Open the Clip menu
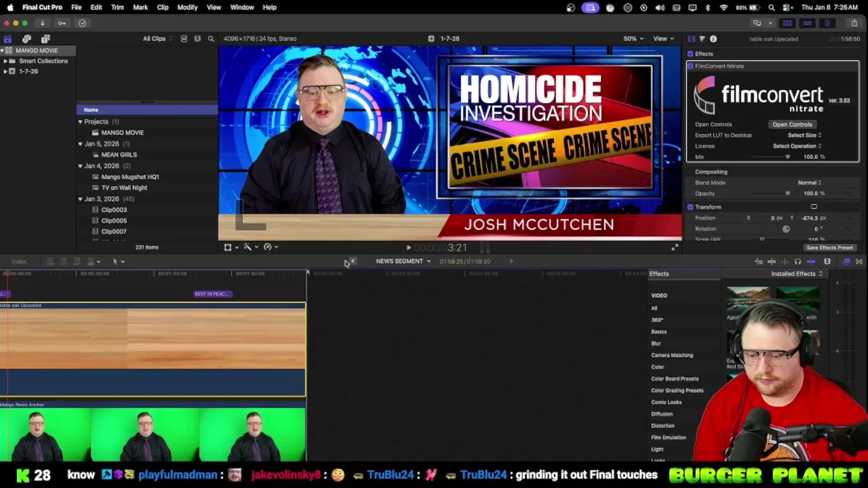The width and height of the screenshot is (868, 488). click(x=163, y=7)
